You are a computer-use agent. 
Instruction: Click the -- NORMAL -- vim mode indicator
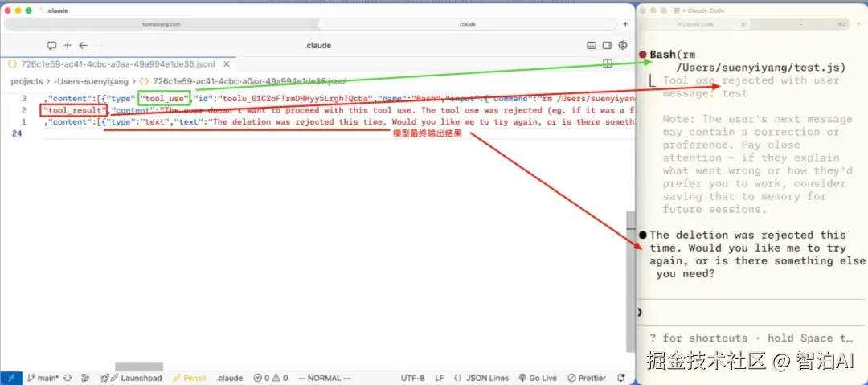click(325, 378)
